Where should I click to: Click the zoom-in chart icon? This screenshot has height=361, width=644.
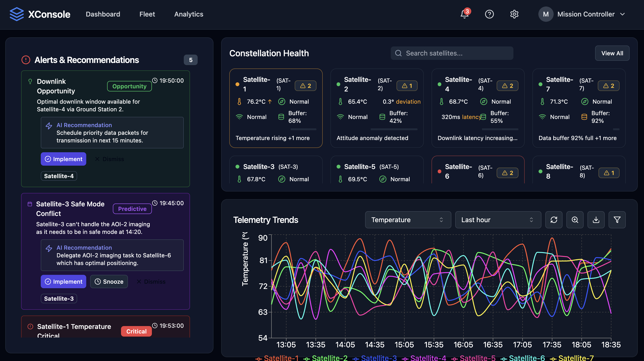click(x=575, y=220)
